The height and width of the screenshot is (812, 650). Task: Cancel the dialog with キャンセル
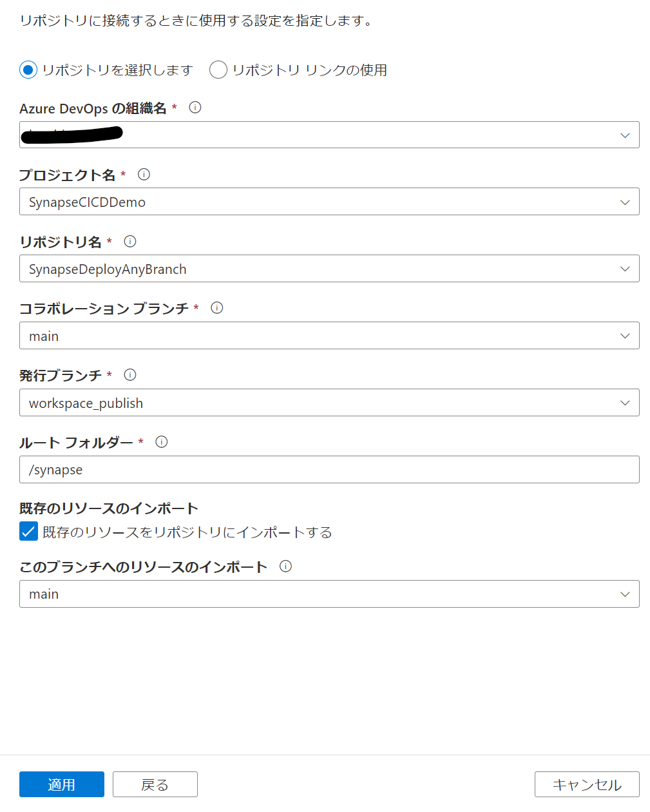coord(586,784)
